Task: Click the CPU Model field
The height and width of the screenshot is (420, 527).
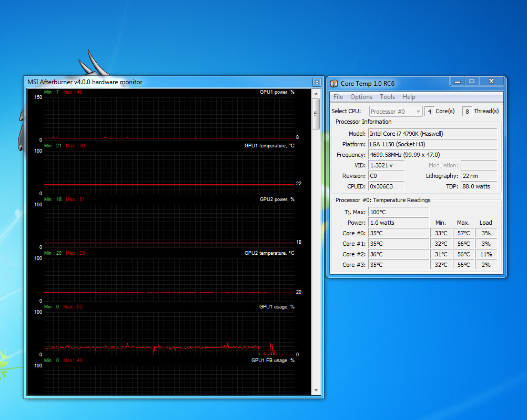Action: (x=432, y=134)
